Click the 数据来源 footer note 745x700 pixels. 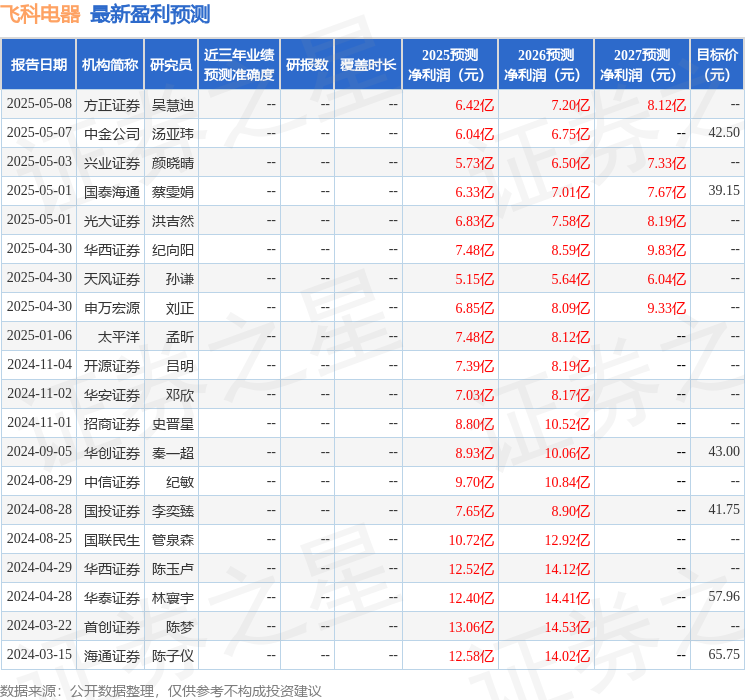pyautogui.click(x=161, y=691)
